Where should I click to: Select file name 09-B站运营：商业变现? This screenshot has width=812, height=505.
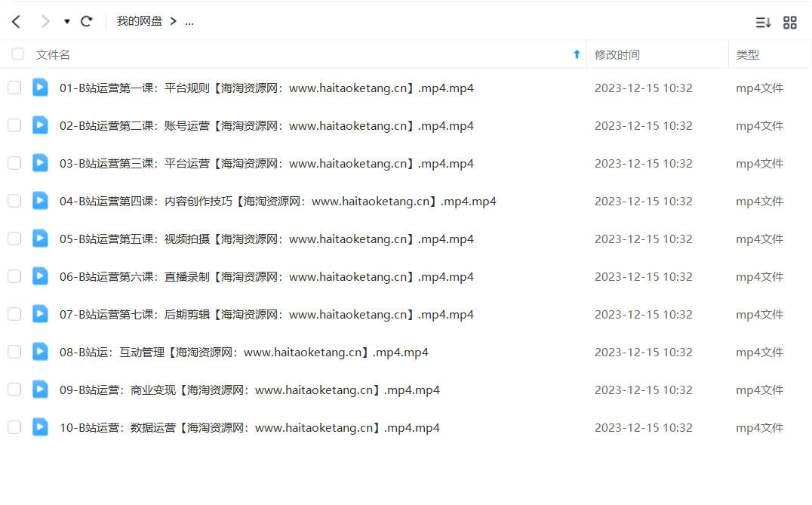(x=250, y=390)
